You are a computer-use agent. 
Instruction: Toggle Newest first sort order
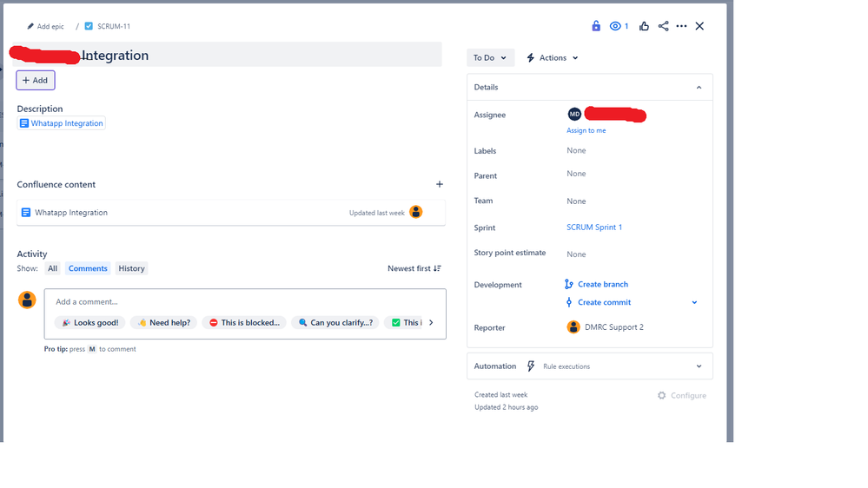point(414,268)
